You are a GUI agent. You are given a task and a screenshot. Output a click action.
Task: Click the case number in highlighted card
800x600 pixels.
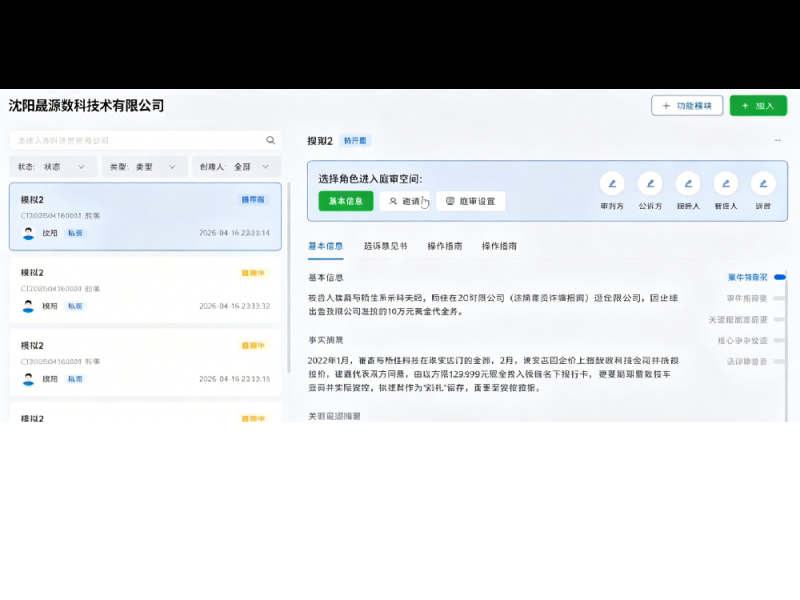[x=51, y=216]
